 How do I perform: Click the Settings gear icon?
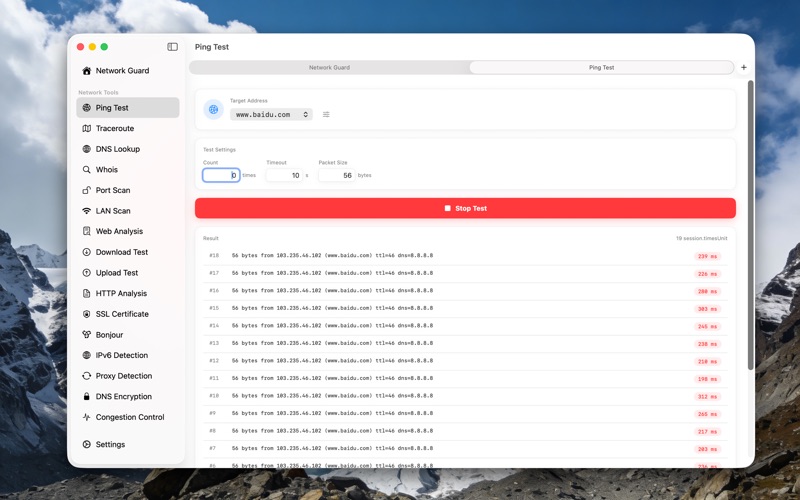coord(87,444)
